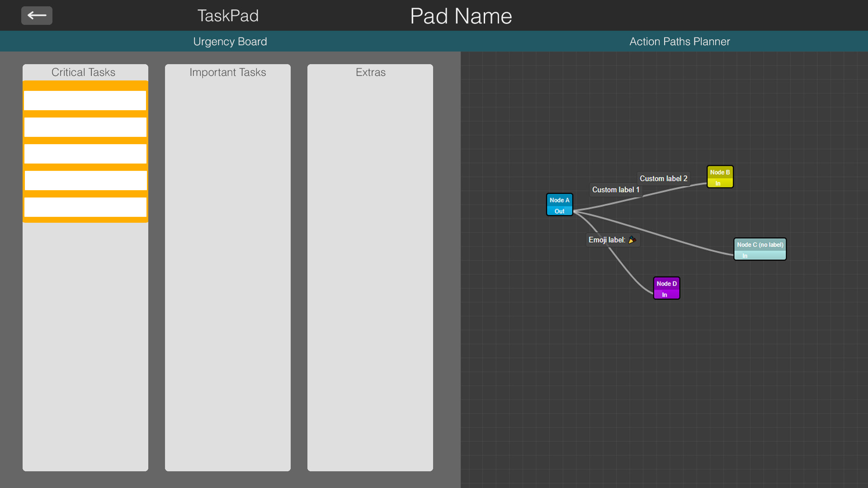Click Node A's Out port
The height and width of the screenshot is (488, 868).
tap(559, 211)
